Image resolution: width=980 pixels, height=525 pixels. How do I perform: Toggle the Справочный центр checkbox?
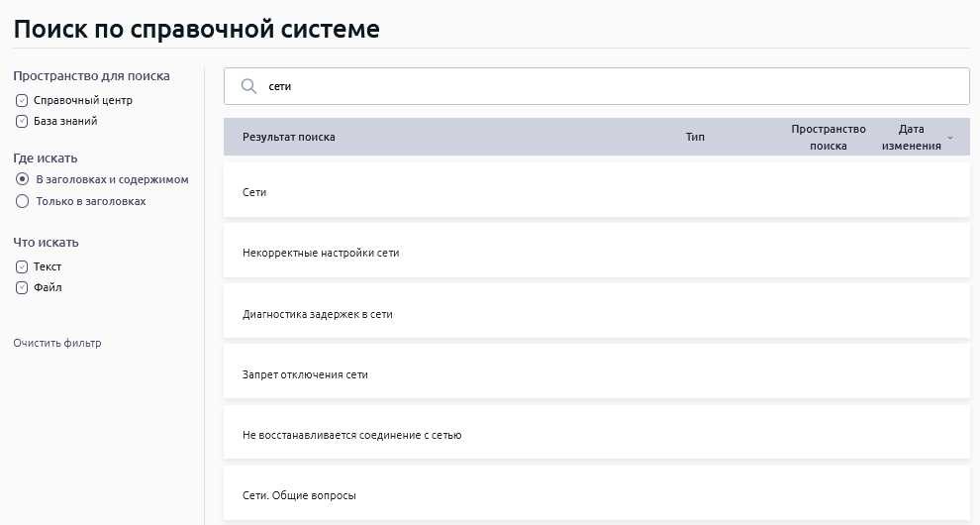point(22,100)
